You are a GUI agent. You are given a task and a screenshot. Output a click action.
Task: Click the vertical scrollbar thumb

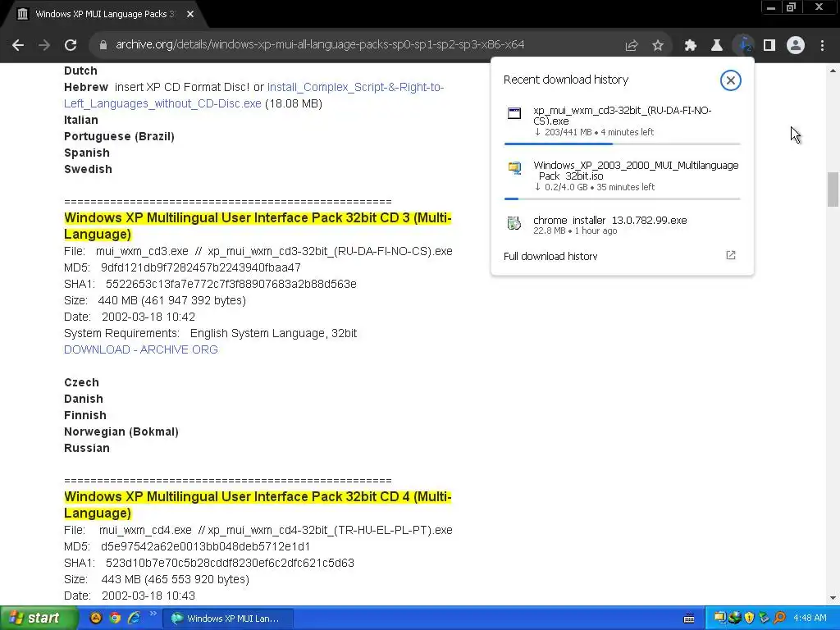(x=833, y=189)
